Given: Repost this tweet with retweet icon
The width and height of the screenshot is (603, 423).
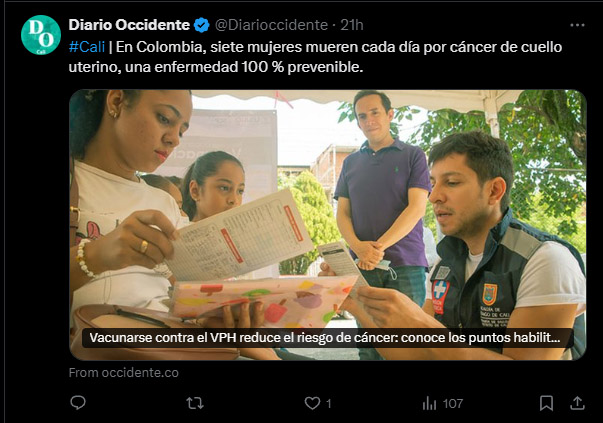Looking at the screenshot, I should coord(195,403).
